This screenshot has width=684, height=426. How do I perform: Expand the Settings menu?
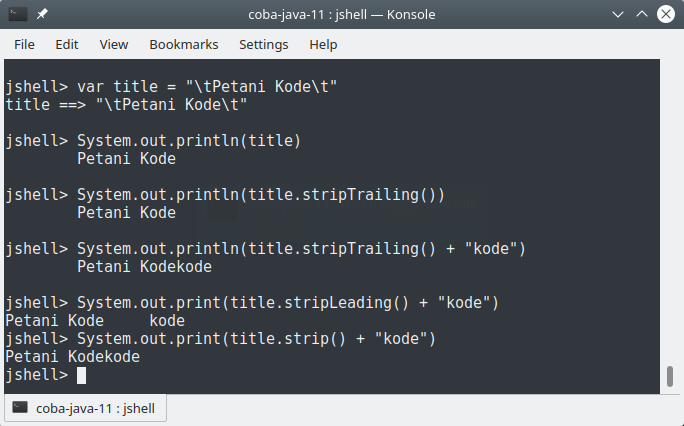264,44
